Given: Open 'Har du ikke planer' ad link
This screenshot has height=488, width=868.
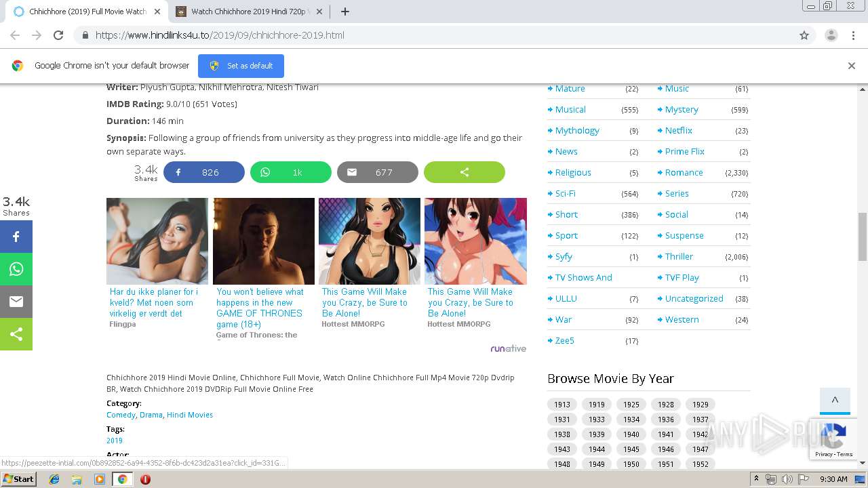Looking at the screenshot, I should tap(154, 302).
